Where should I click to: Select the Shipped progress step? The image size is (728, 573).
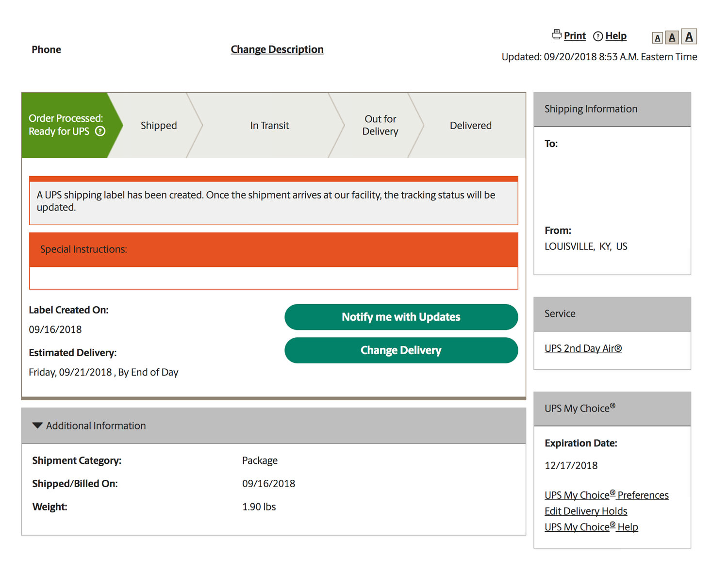tap(159, 125)
